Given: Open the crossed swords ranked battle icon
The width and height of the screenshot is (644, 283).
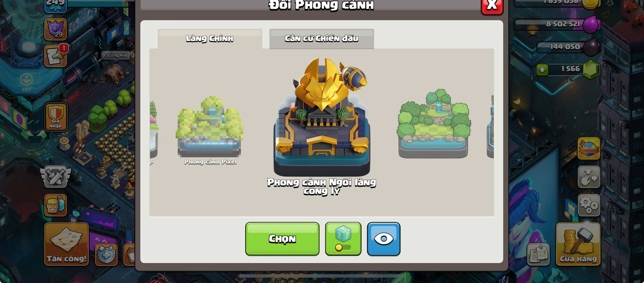Looking at the screenshot, I should point(55,177).
